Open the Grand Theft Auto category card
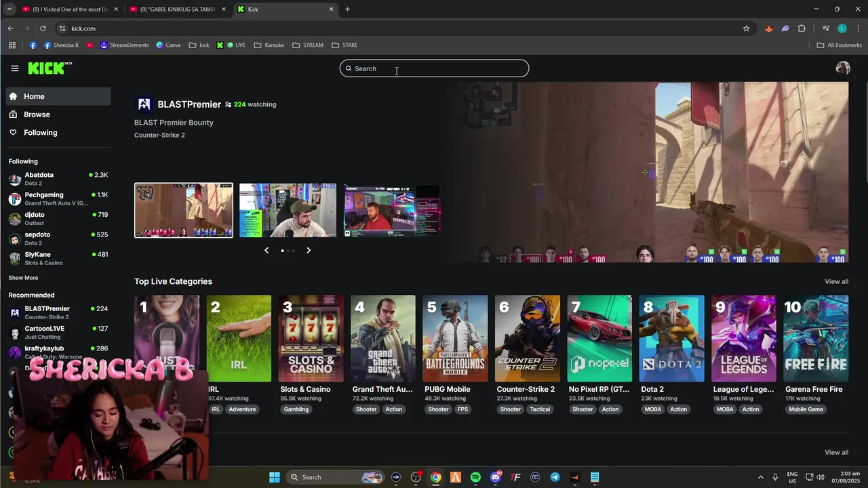The width and height of the screenshot is (868, 488). coord(383,338)
